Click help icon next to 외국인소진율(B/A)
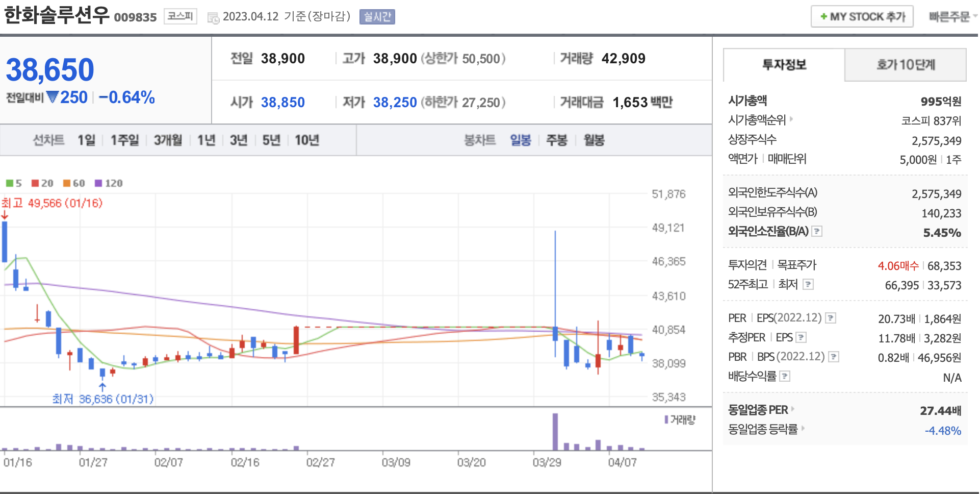Viewport: 980px width, 494px height. pyautogui.click(x=817, y=231)
